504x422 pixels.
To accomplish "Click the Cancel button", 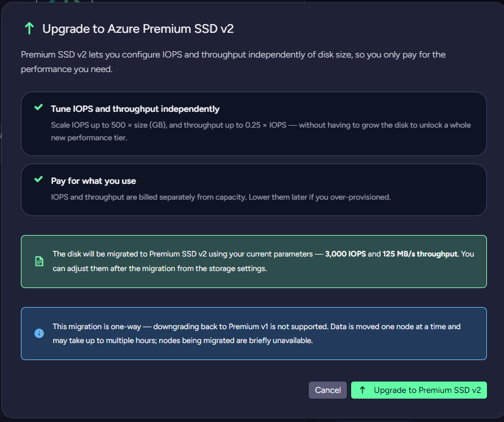I will [x=328, y=390].
